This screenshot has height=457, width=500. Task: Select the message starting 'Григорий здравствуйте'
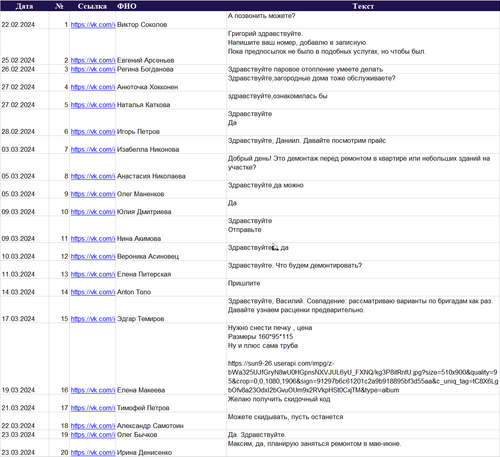click(x=363, y=47)
